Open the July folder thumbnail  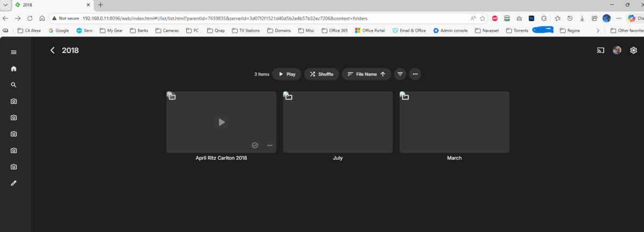338,122
